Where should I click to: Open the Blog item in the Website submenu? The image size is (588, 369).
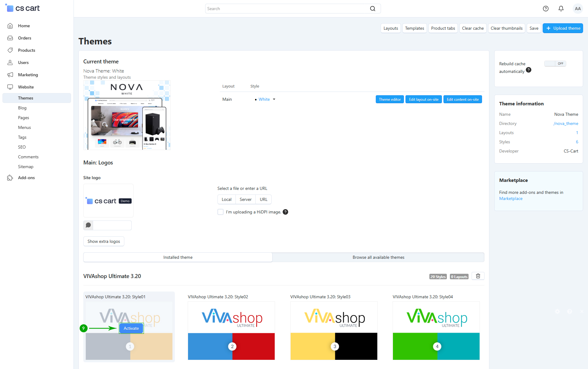point(22,108)
